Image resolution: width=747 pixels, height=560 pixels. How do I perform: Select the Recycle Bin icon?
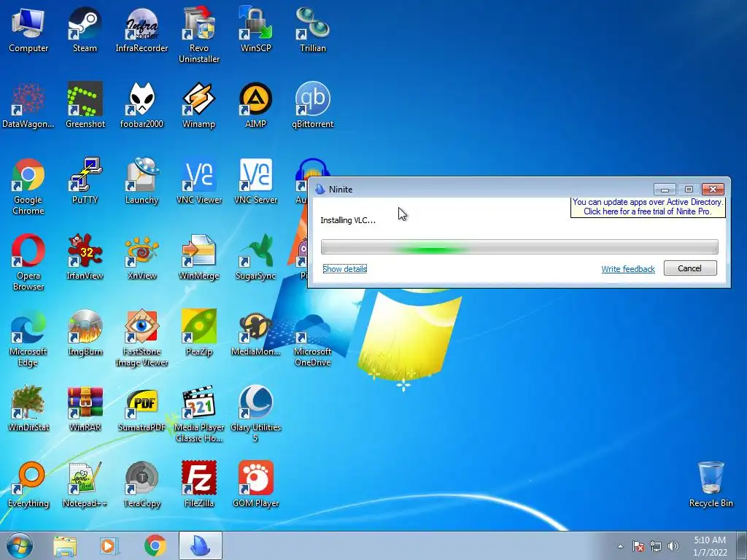pos(711,484)
